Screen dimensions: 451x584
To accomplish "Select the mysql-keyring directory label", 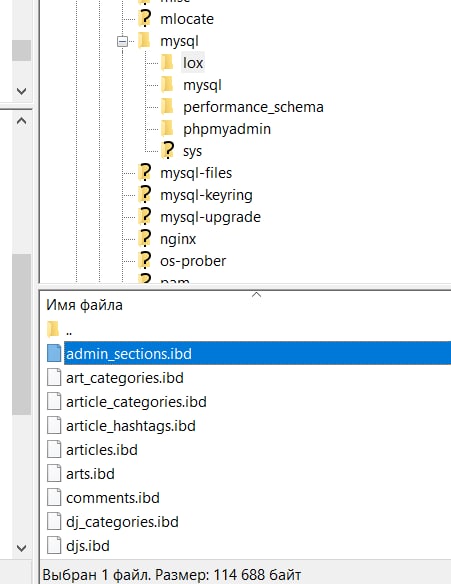I will [206, 195].
